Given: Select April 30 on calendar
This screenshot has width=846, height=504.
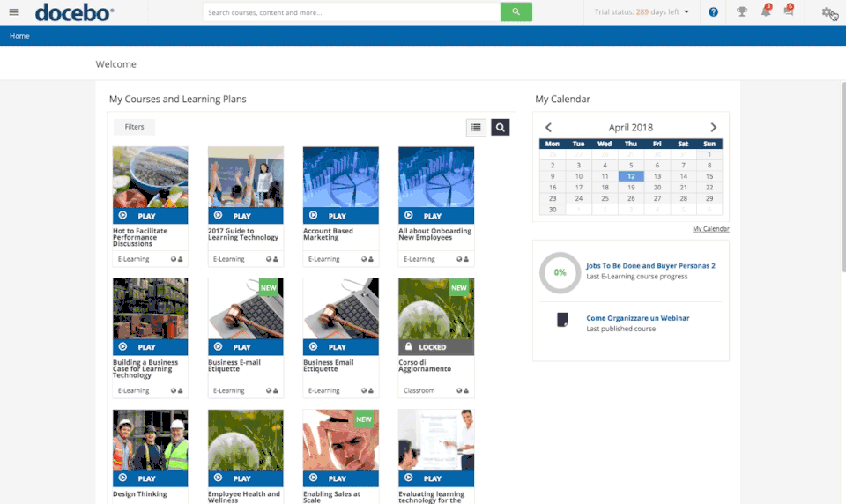Looking at the screenshot, I should pos(553,210).
